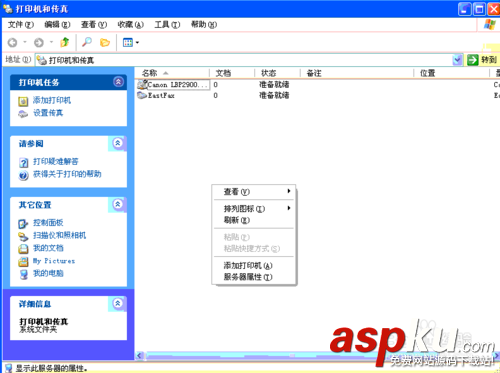
Task: Collapse the Other Places panel
Action: point(118,204)
